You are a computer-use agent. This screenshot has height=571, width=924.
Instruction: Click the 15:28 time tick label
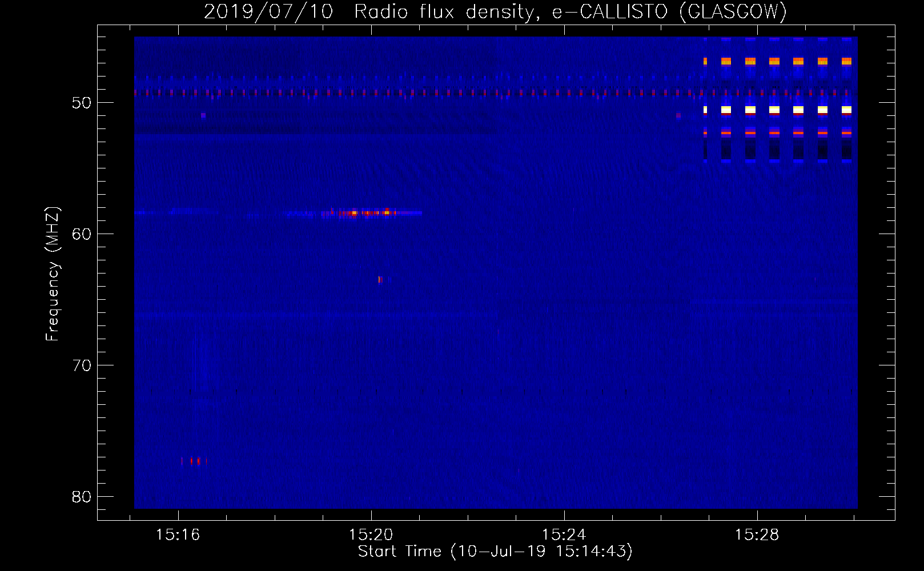[757, 535]
